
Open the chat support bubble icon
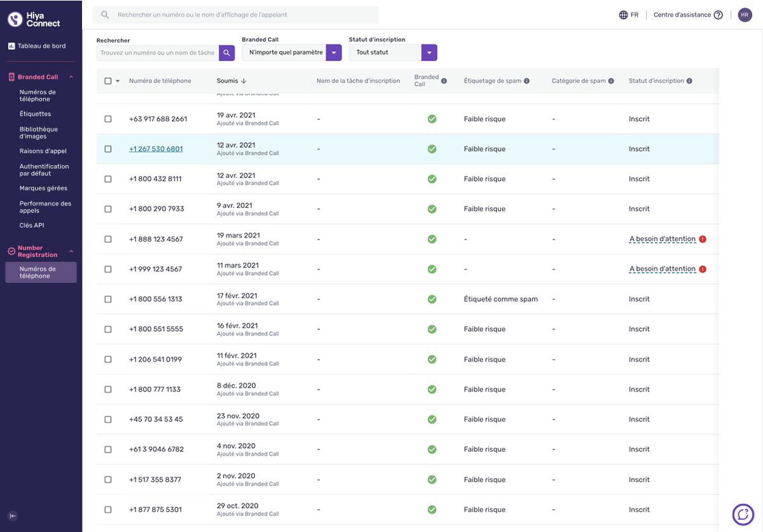pyautogui.click(x=743, y=514)
